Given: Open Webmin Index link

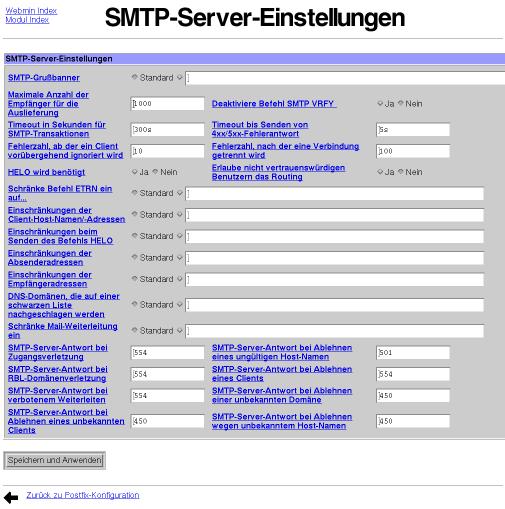Looking at the screenshot, I should pos(31,11).
